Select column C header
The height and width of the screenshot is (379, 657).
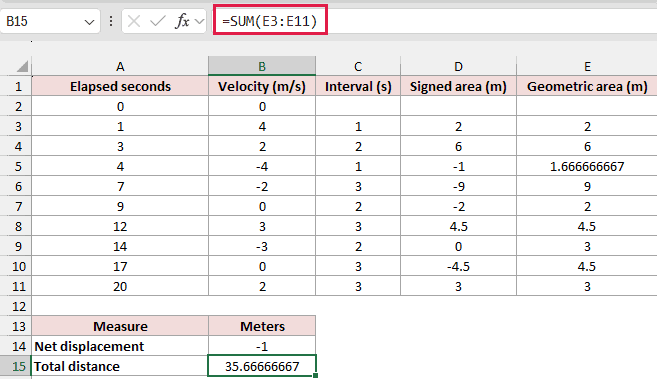pyautogui.click(x=358, y=66)
